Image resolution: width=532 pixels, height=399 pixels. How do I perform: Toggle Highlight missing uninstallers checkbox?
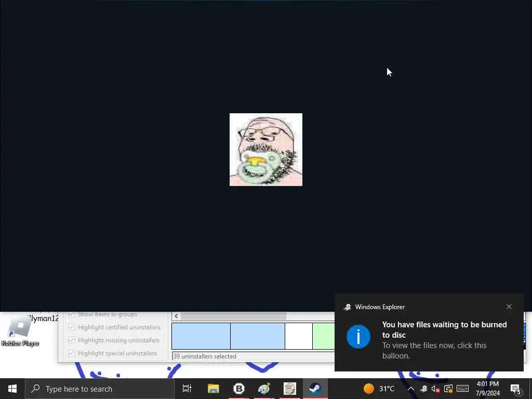[71, 340]
